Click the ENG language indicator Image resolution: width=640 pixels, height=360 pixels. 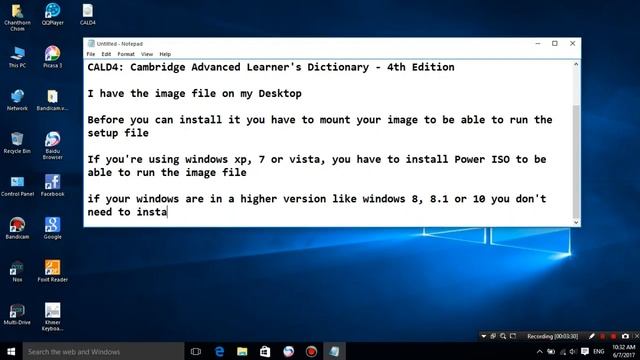(x=599, y=351)
